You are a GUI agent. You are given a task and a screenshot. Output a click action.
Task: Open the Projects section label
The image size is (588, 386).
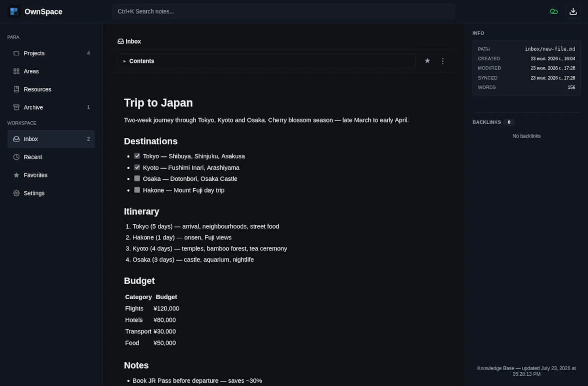pyautogui.click(x=34, y=53)
